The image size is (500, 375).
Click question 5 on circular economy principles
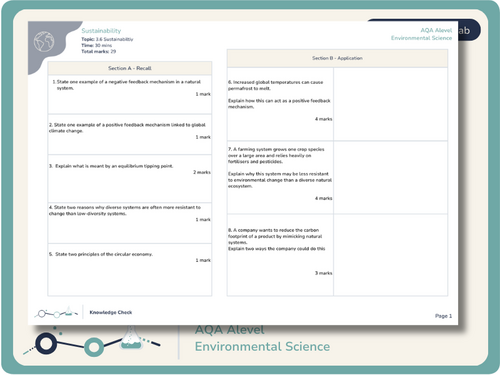point(101,254)
